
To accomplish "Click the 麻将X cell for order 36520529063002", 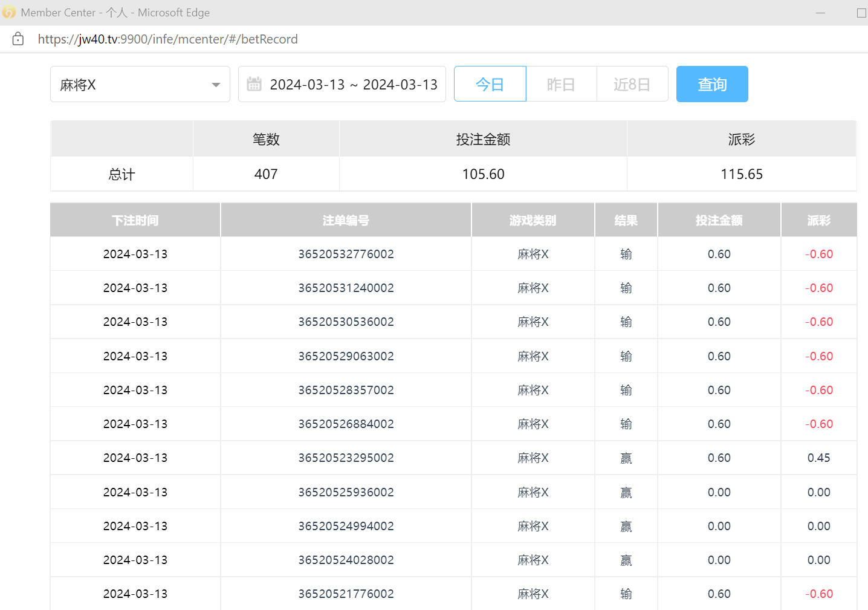I will coord(533,356).
